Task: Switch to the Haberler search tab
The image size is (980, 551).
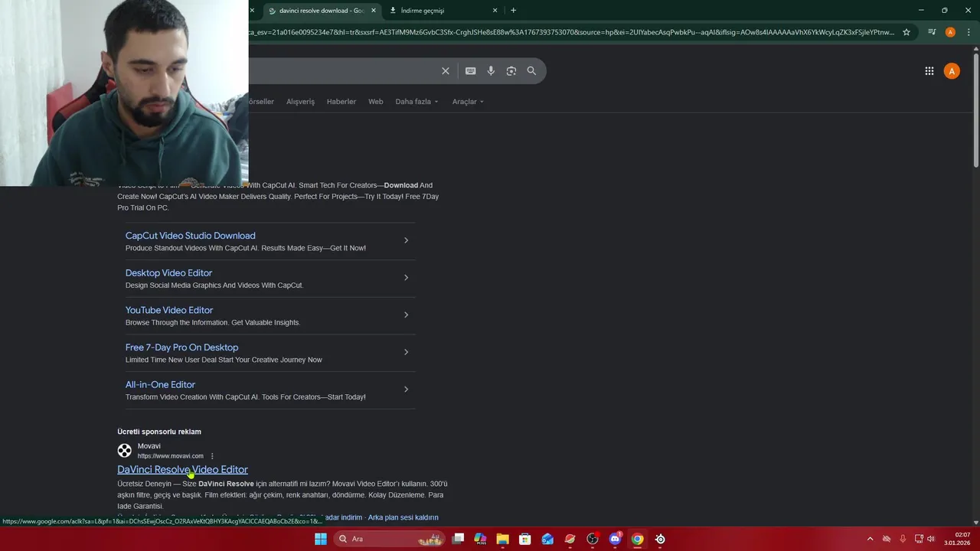Action: click(x=341, y=102)
